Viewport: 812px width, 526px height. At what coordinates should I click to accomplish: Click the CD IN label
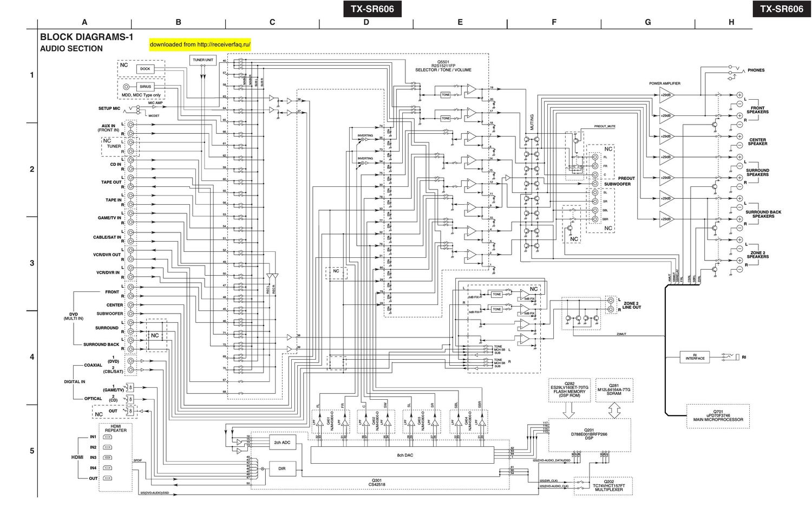tap(116, 165)
